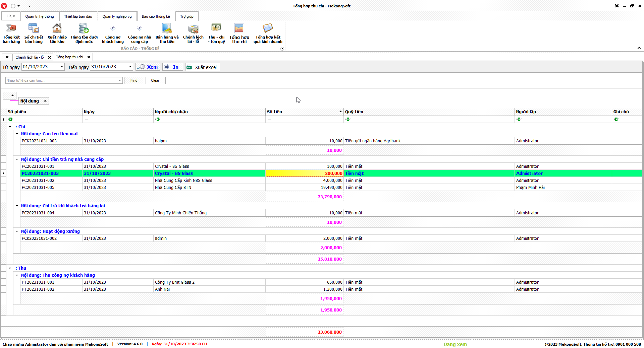Viewport: 644px width, 348px height.
Task: Collapse the Chi group row
Action: [10, 127]
